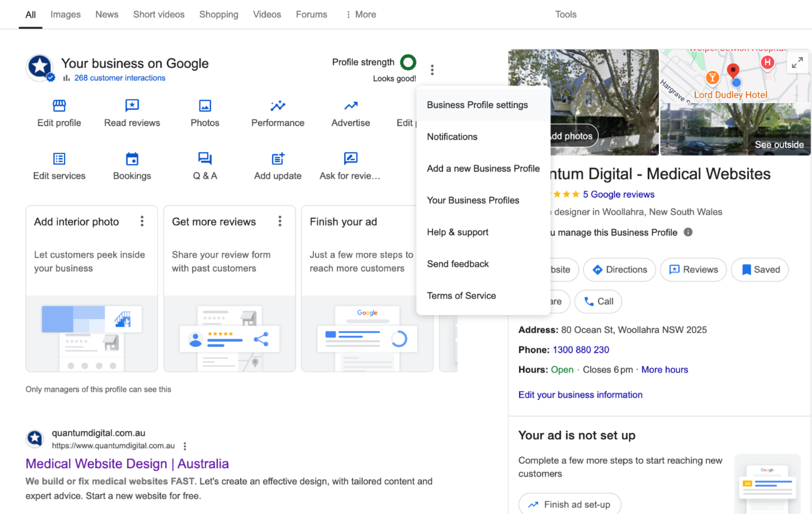Switch to the Short videos tab
Screen dimensions: 812x521
tap(159, 14)
